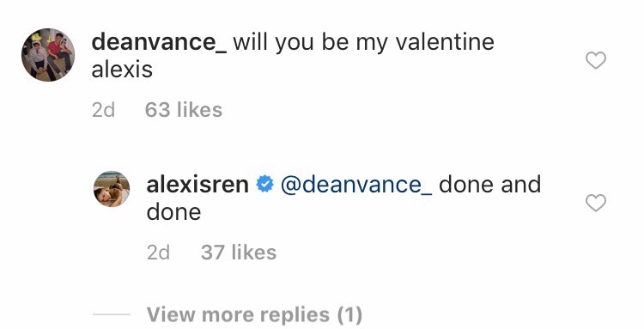Like the deanvance_ valentine comment with heart
Screen dimensions: 644x329
coord(596,60)
